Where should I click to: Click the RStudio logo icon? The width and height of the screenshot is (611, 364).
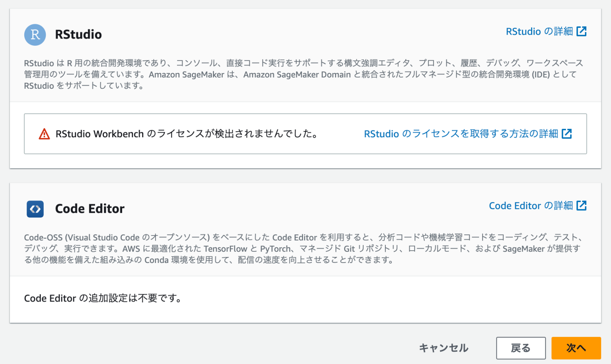point(35,35)
